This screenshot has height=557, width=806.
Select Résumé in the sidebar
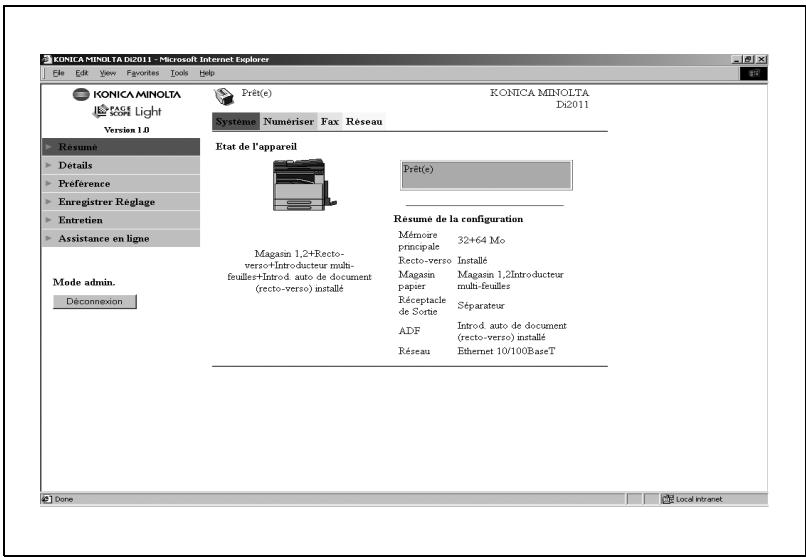[121, 147]
